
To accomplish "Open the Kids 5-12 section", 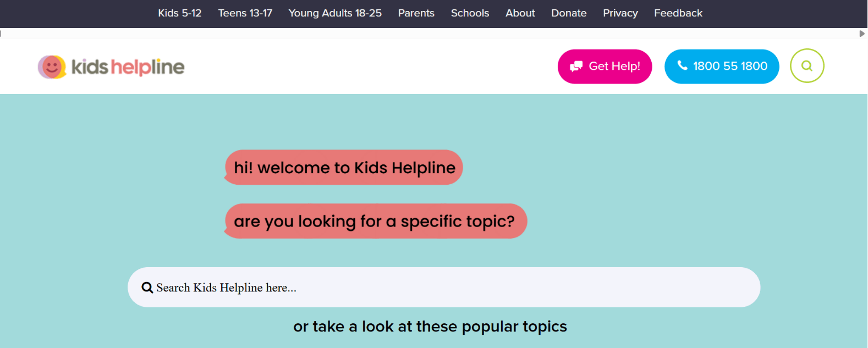I will (180, 13).
